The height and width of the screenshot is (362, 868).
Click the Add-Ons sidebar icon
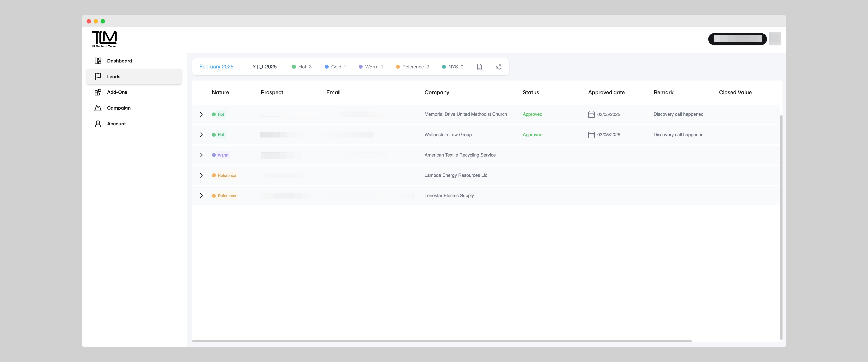click(98, 92)
